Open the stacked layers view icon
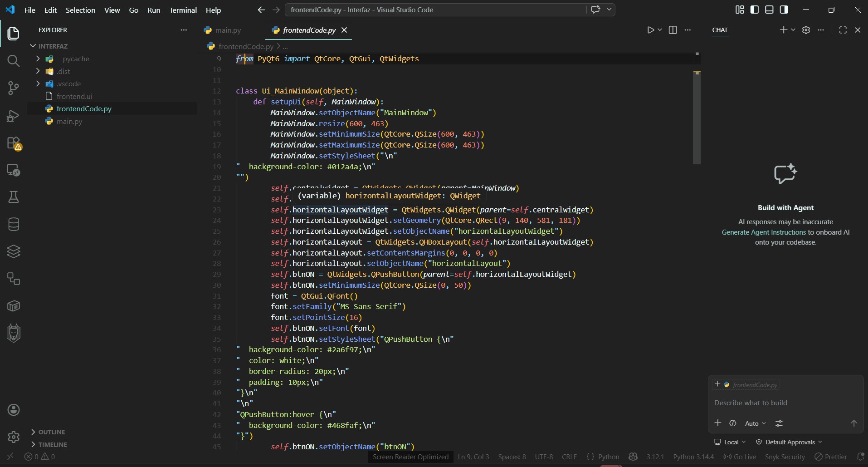Viewport: 868px width, 467px height. coord(14,251)
